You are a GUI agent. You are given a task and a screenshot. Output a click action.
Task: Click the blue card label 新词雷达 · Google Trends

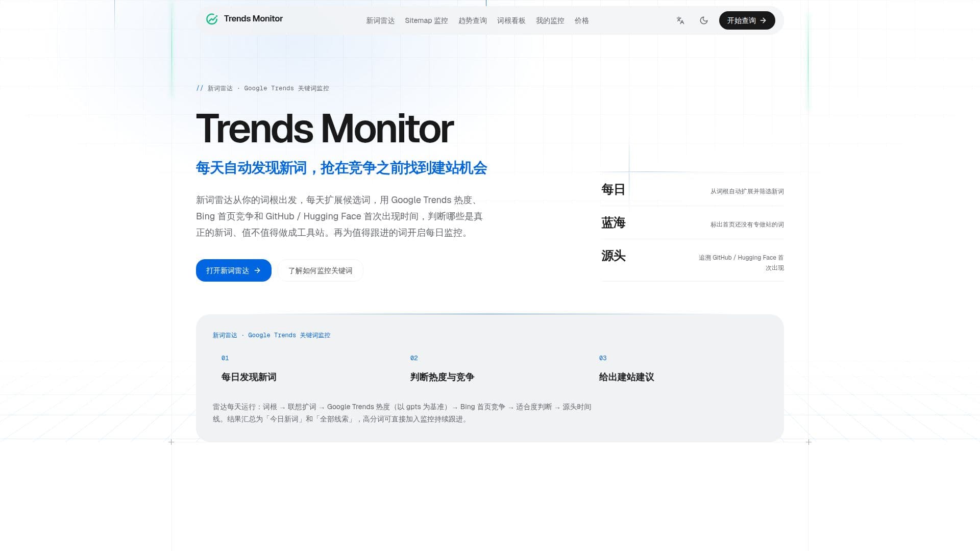coord(272,335)
